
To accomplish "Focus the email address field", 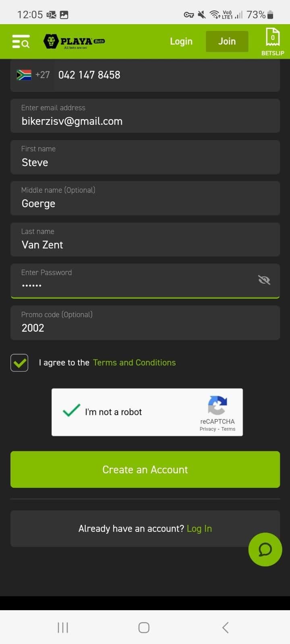I will pyautogui.click(x=145, y=116).
